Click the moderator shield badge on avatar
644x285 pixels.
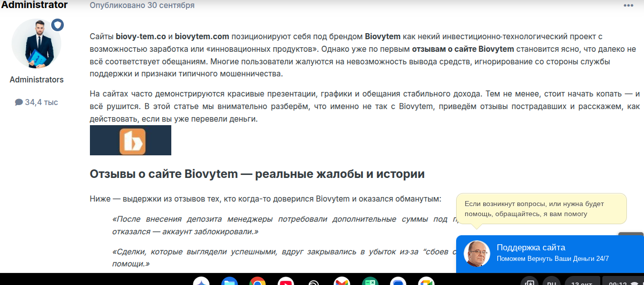click(x=57, y=25)
